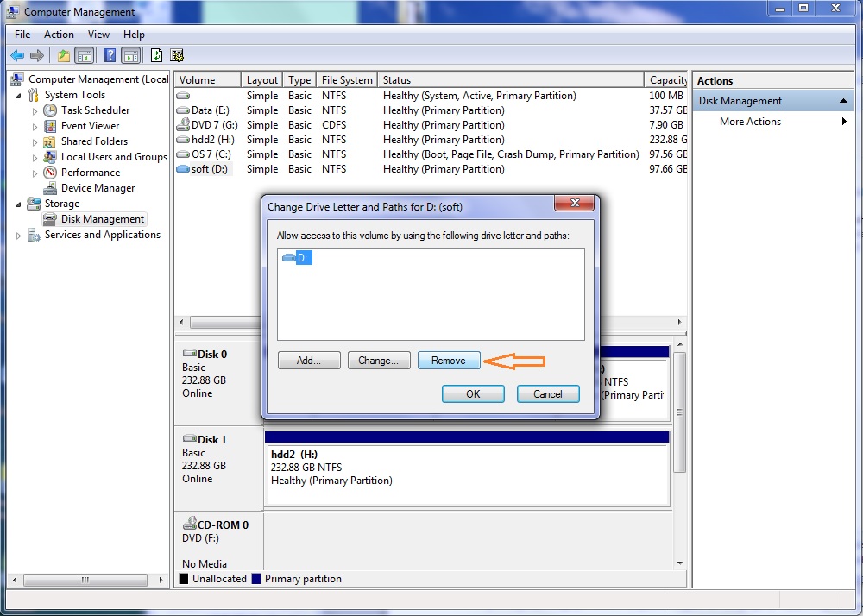
Task: Click the volume list scroll right arrow
Action: click(680, 323)
